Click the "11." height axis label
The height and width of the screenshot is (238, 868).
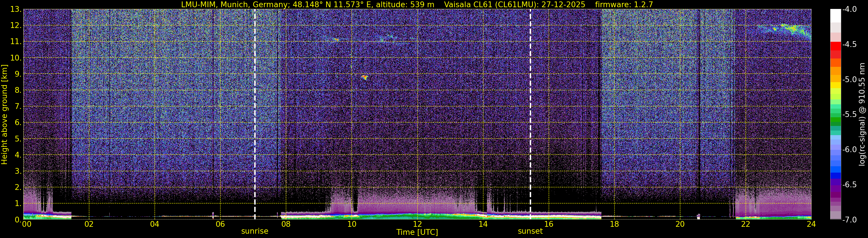click(16, 42)
